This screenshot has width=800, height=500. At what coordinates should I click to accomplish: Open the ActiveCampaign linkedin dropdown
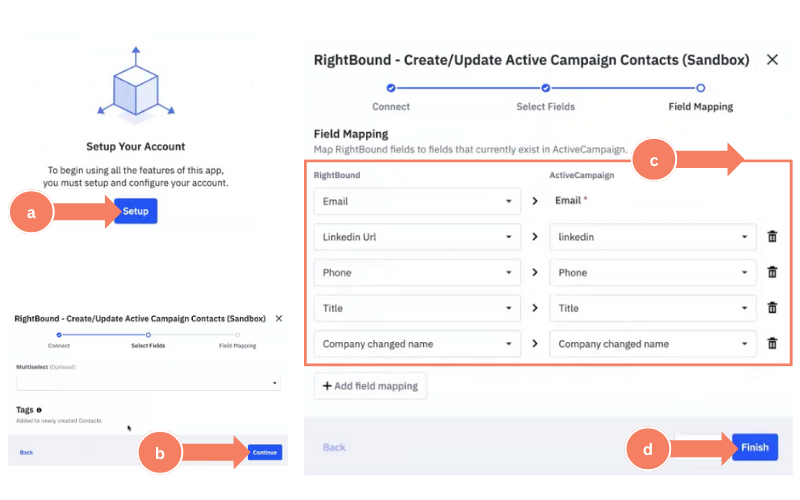tap(653, 236)
